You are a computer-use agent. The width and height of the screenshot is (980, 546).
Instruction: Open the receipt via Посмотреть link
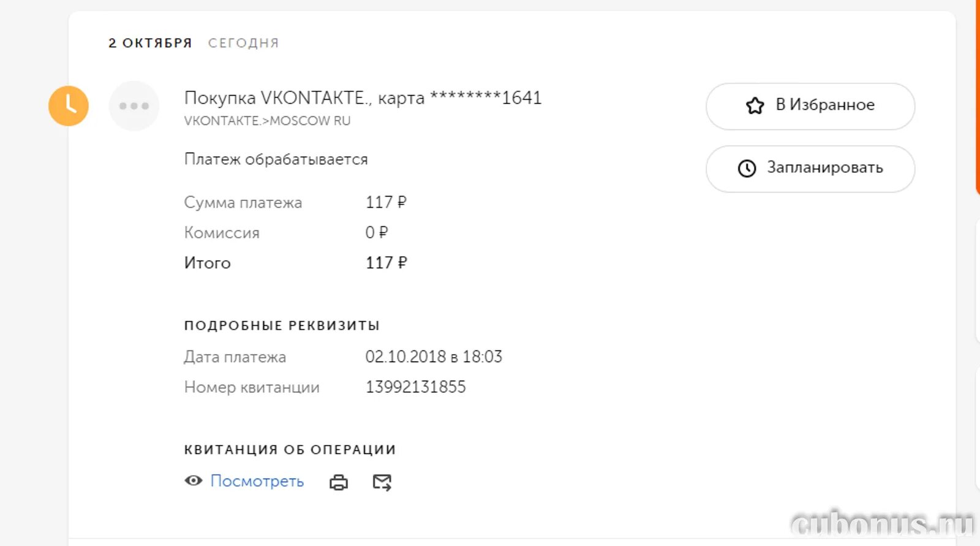coord(257,482)
